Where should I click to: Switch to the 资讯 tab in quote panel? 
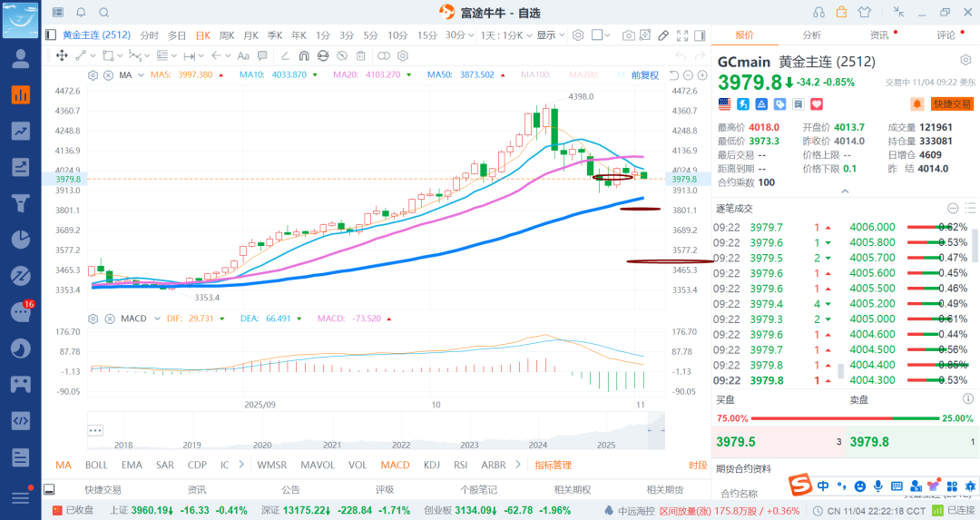(879, 35)
